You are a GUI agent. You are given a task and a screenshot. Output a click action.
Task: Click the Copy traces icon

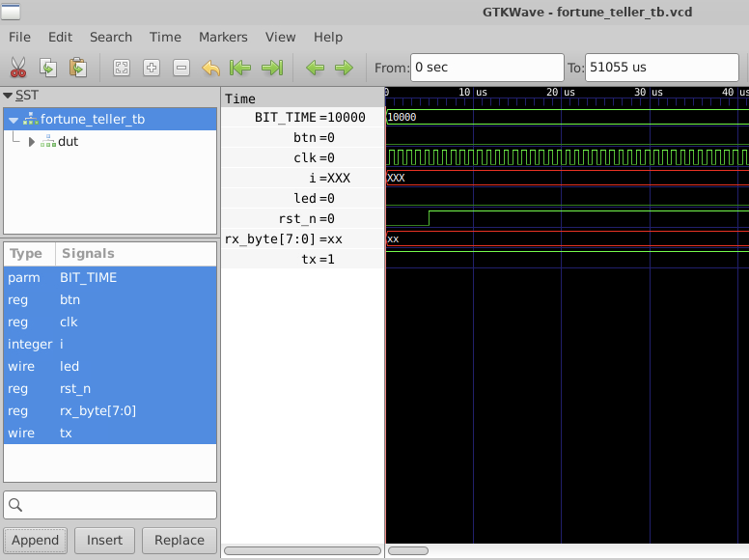pos(48,68)
